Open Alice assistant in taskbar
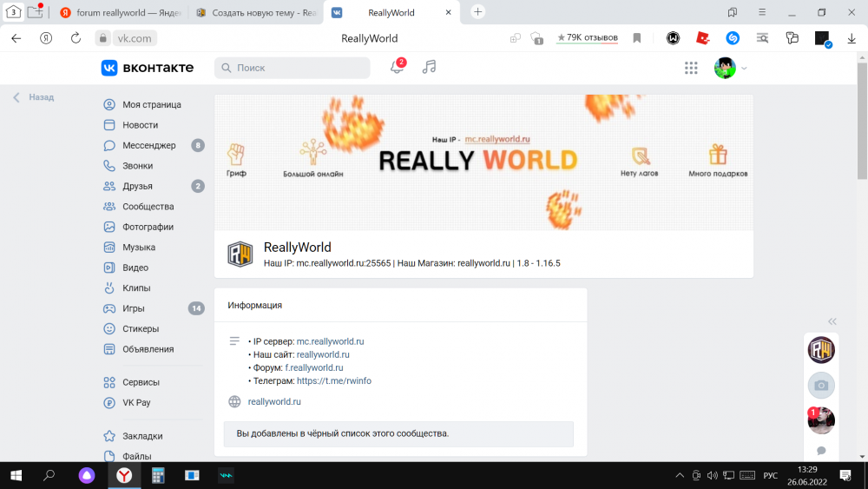 click(x=86, y=476)
